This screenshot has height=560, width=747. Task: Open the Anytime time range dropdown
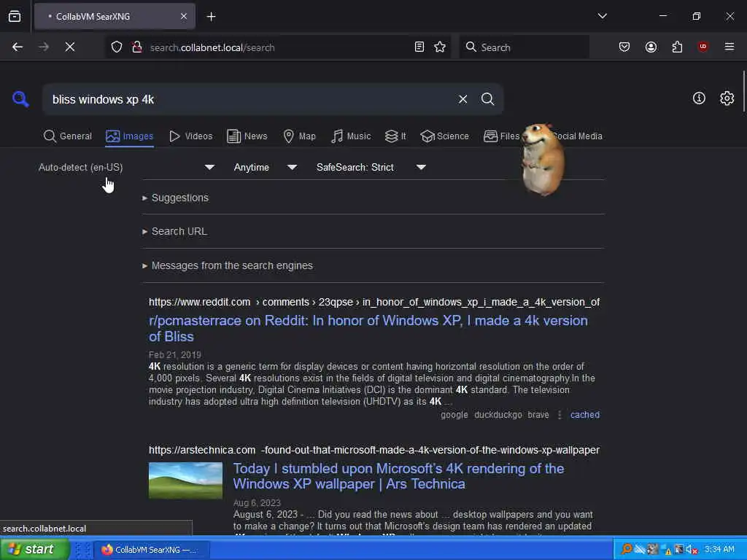[266, 167]
